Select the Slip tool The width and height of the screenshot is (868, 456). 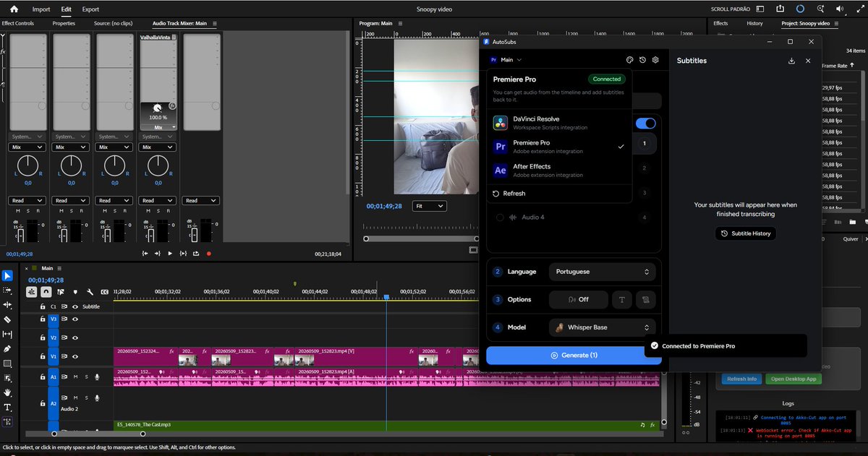7,334
